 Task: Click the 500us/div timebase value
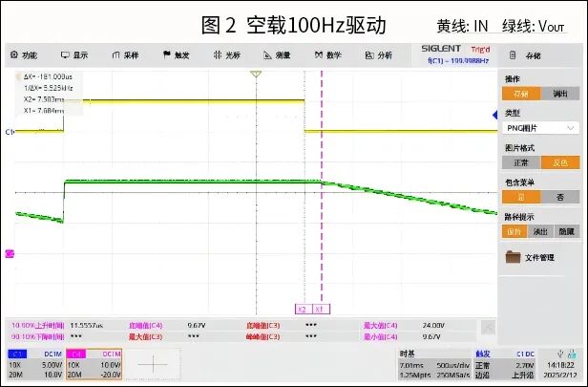tap(452, 365)
